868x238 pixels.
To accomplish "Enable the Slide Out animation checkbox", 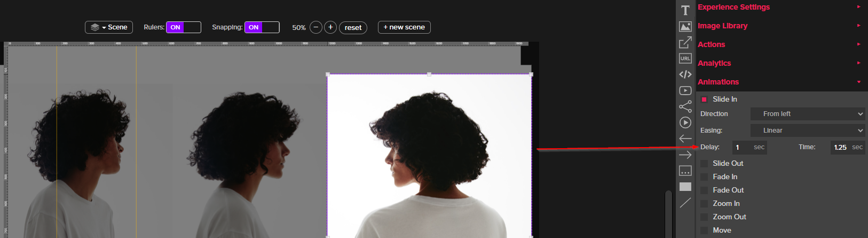I will (x=704, y=164).
